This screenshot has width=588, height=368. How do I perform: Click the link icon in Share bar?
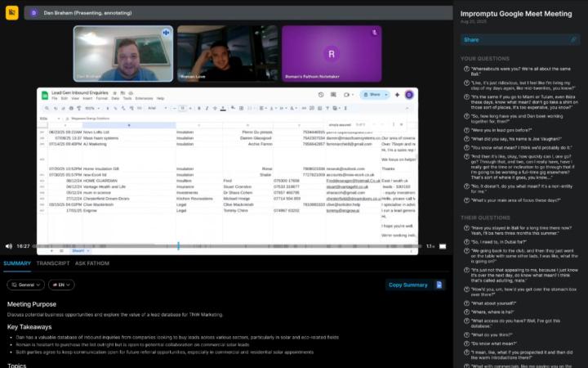[573, 39]
